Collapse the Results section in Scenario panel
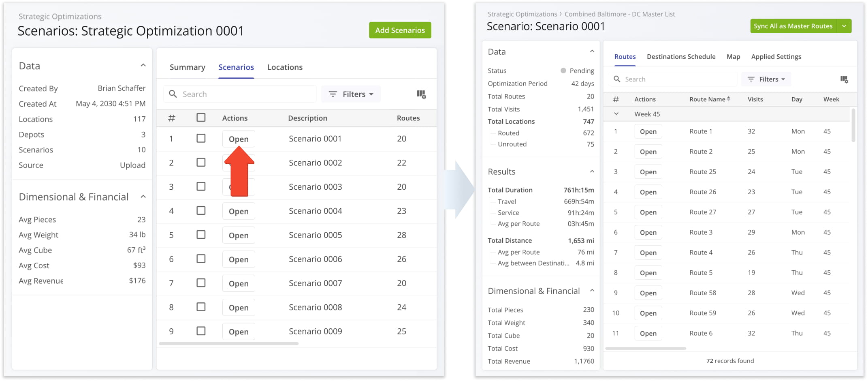 pyautogui.click(x=592, y=171)
